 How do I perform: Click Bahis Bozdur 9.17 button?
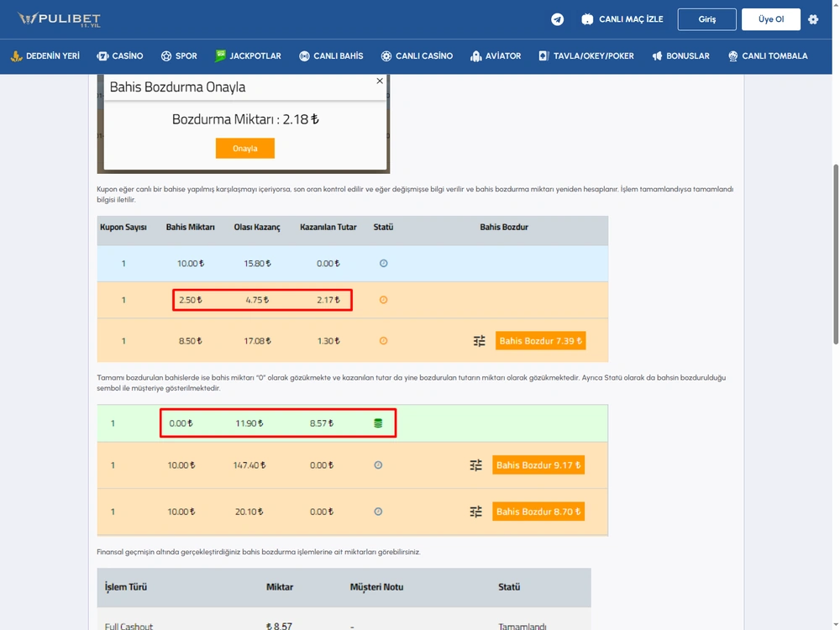(x=538, y=465)
